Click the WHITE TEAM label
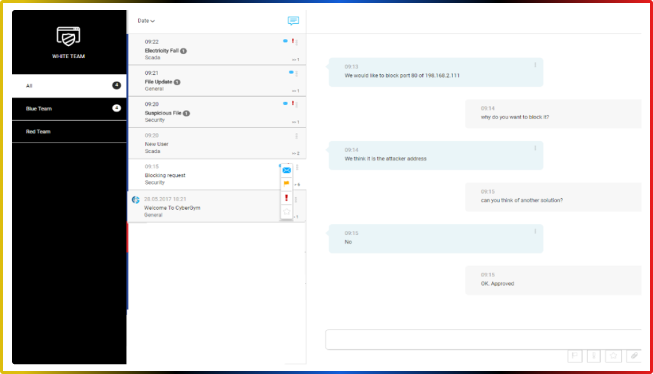Screen dimensions: 653x374 [68, 56]
